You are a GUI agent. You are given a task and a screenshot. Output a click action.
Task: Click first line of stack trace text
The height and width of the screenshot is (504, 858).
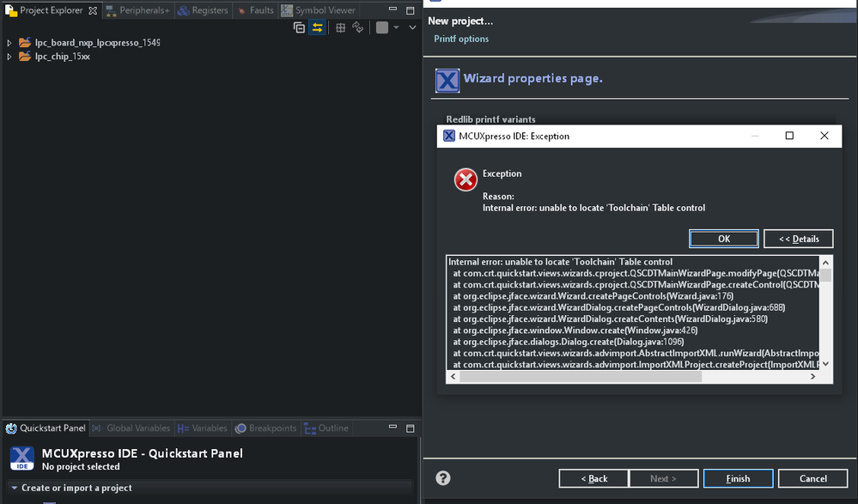pyautogui.click(x=560, y=262)
